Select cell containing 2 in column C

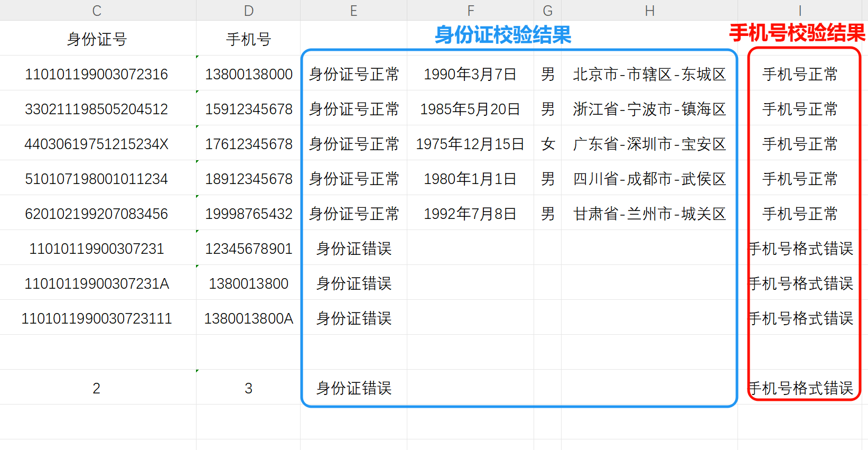[97, 388]
